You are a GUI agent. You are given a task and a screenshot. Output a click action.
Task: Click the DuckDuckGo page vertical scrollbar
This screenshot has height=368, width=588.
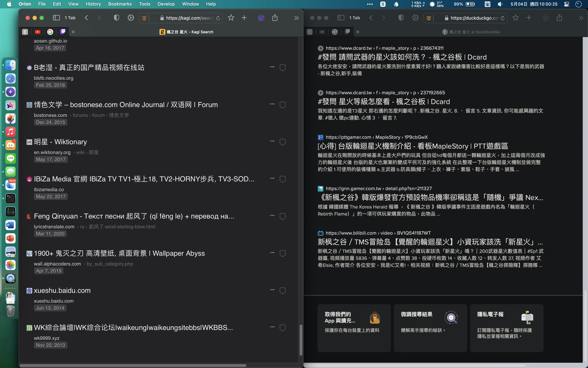[x=585, y=326]
